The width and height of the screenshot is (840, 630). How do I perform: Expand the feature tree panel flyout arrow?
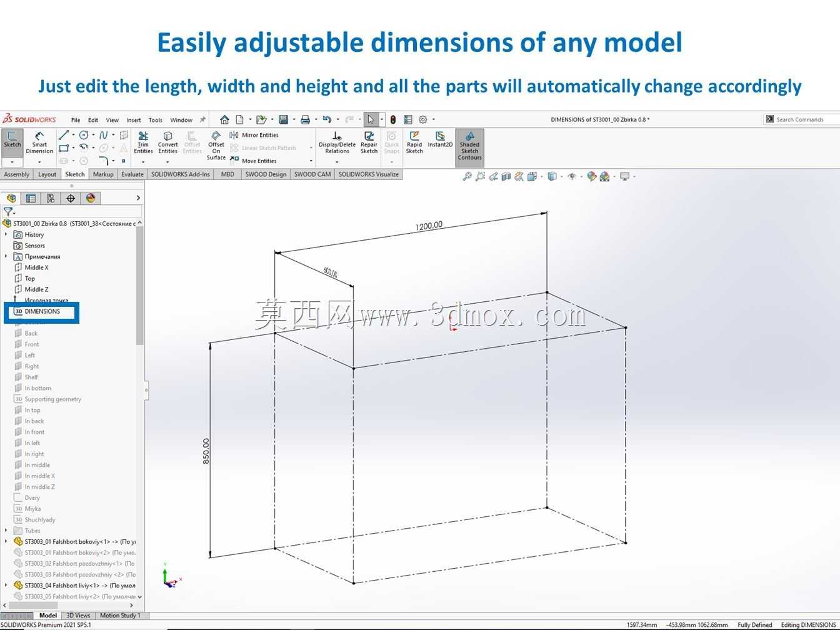tap(138, 198)
